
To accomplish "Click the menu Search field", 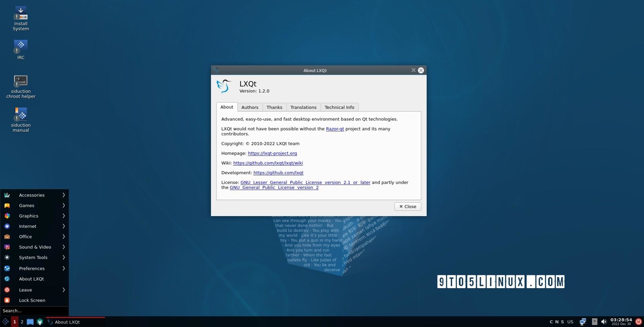I will click(x=34, y=310).
